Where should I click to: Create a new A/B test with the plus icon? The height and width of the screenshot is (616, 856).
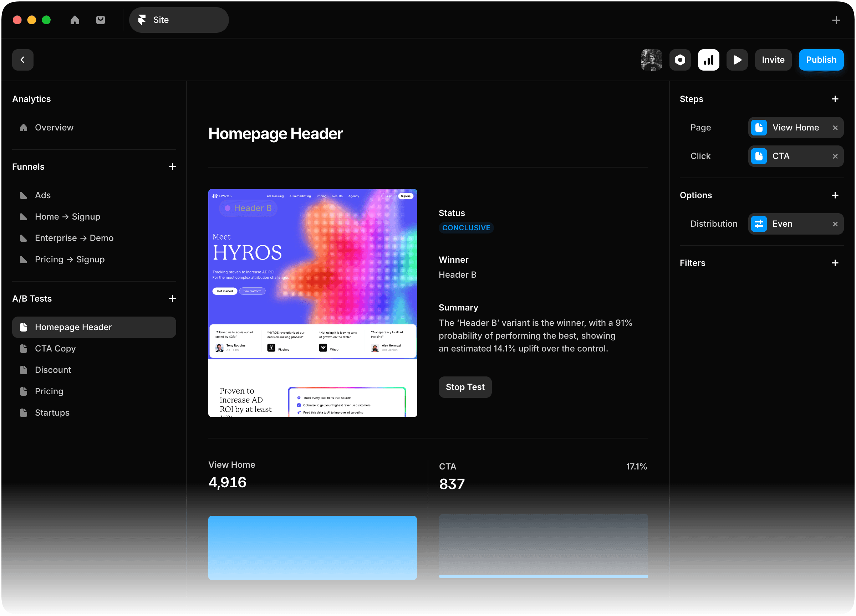[173, 298]
